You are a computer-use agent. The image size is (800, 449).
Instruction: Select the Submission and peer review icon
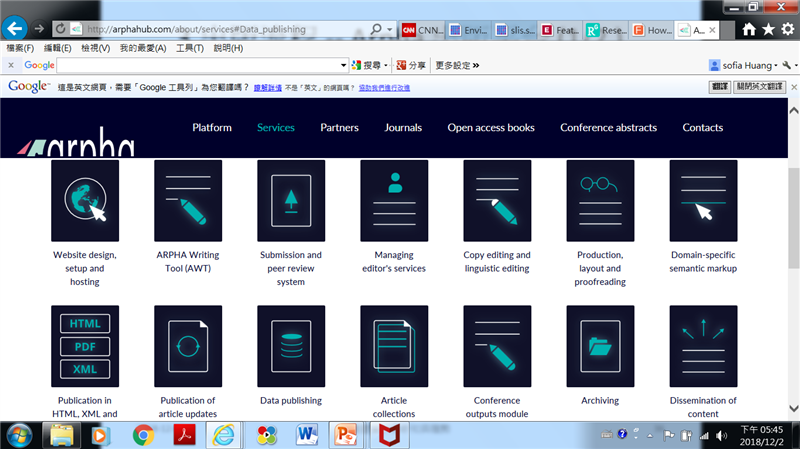(291, 201)
